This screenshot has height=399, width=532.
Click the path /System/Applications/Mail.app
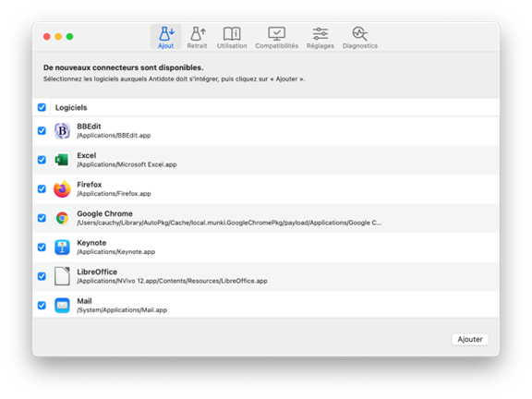(x=122, y=310)
